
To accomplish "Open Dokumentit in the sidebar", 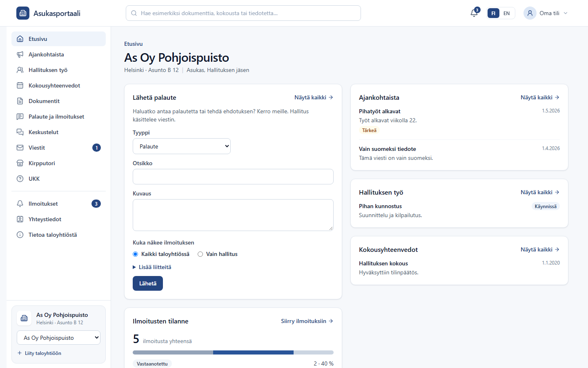I will (x=58, y=101).
